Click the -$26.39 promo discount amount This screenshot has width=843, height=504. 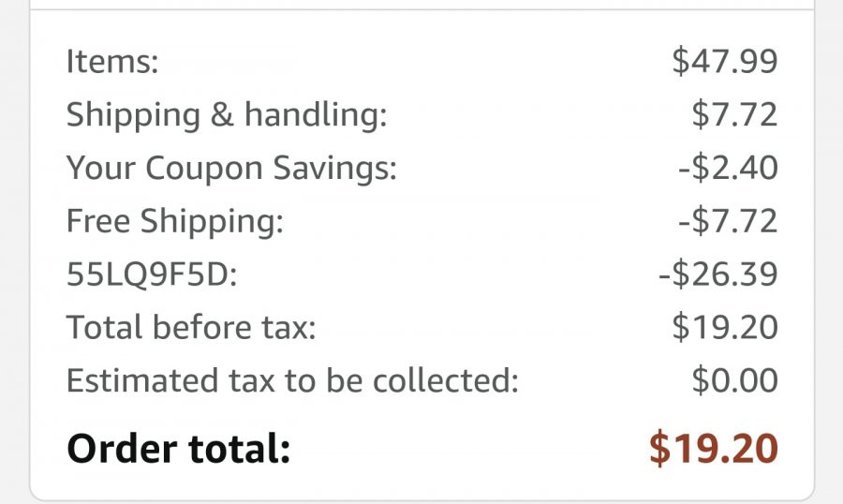pos(718,274)
